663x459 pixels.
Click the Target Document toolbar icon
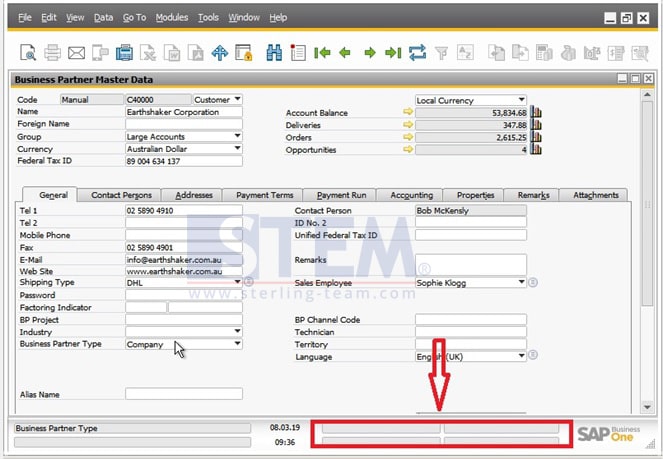(520, 53)
